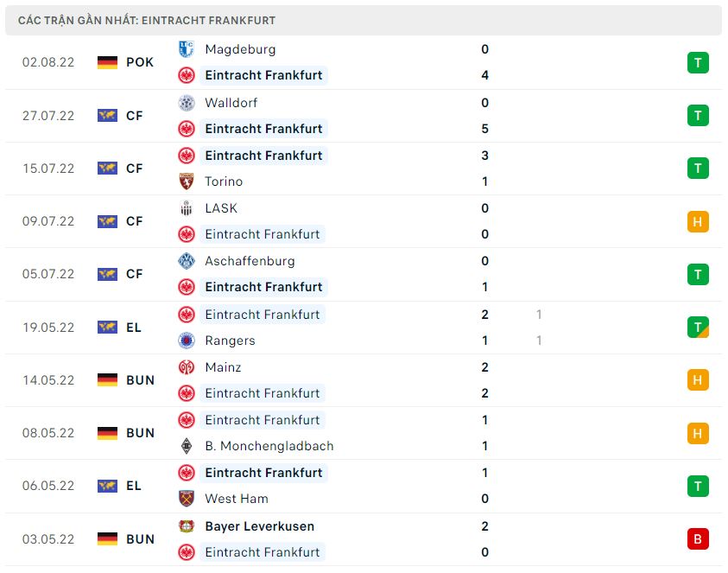
Task: Click the yellow H badge for the LASK draw
Action: click(x=698, y=221)
